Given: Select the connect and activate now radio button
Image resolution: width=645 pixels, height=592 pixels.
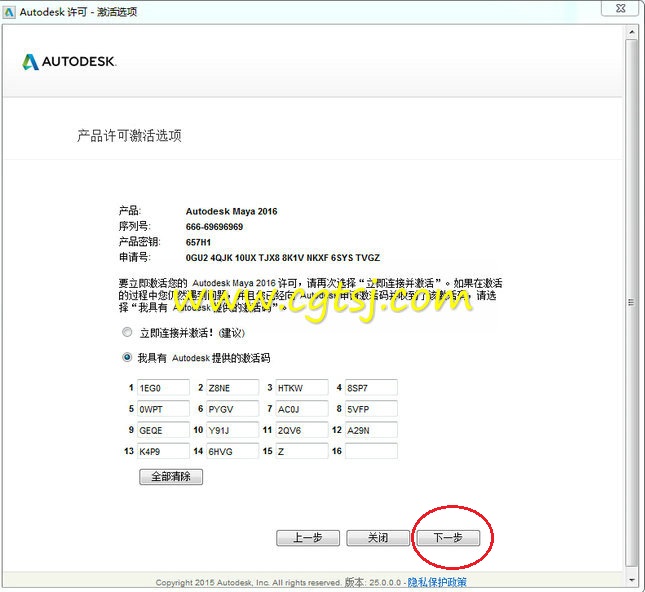Looking at the screenshot, I should tap(127, 332).
